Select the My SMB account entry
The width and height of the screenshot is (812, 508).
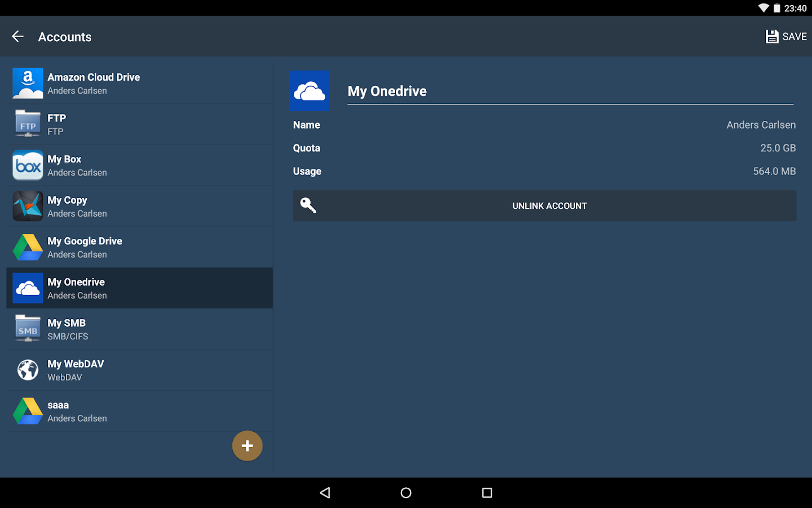pos(138,329)
